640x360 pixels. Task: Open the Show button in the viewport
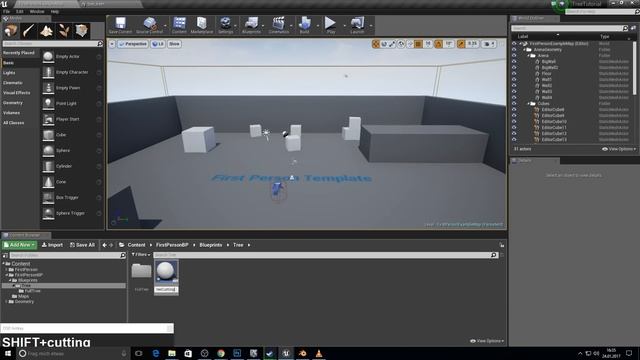pyautogui.click(x=174, y=44)
